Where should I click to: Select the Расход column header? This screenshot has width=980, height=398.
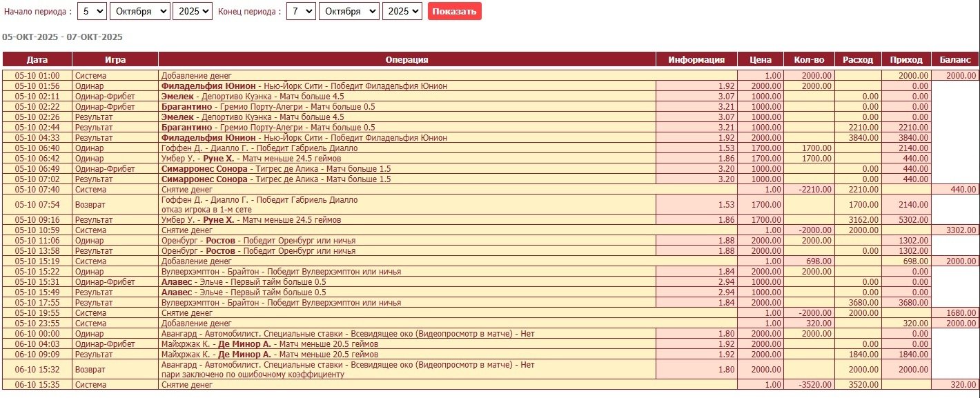[x=857, y=60]
